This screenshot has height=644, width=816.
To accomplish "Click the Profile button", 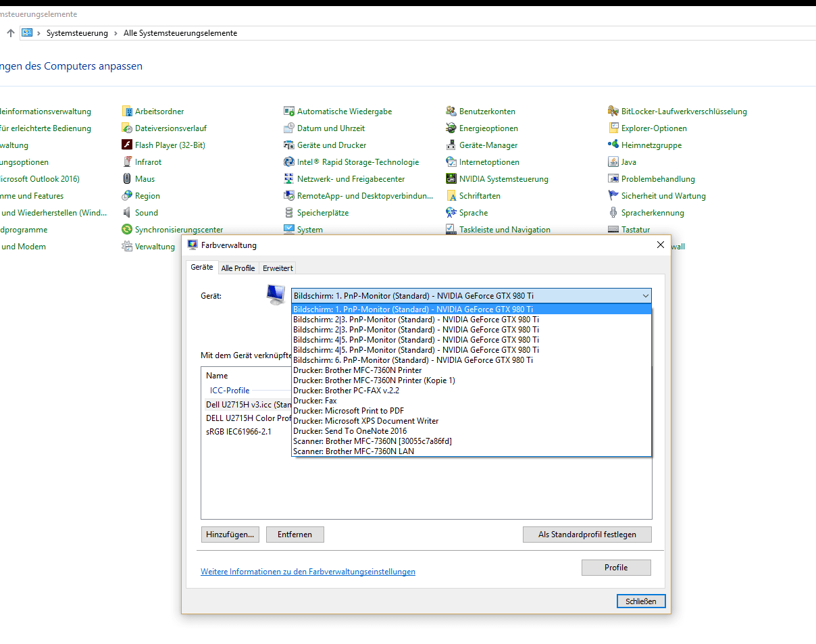I will (616, 568).
